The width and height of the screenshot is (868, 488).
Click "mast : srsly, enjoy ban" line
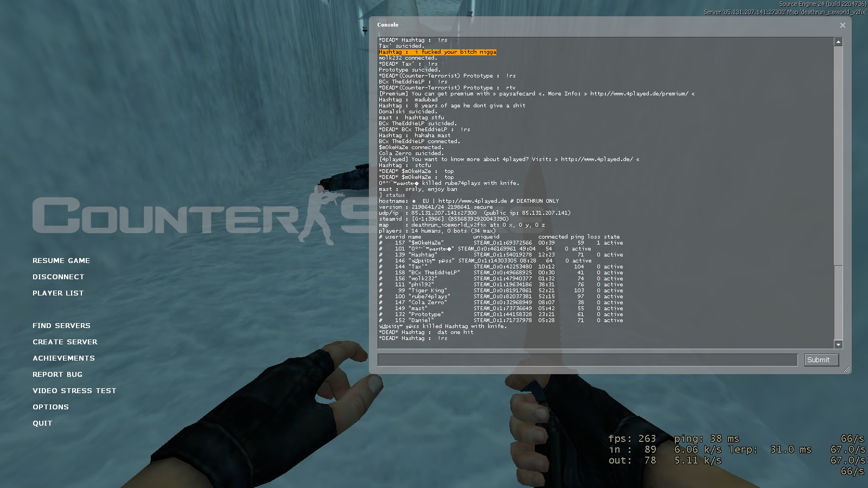click(418, 189)
